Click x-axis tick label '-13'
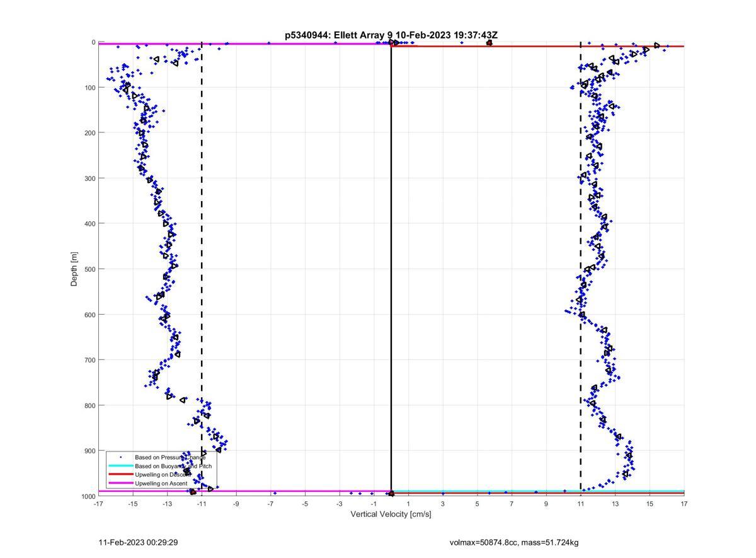Image resolution: width=756 pixels, height=558 pixels. pos(167,504)
